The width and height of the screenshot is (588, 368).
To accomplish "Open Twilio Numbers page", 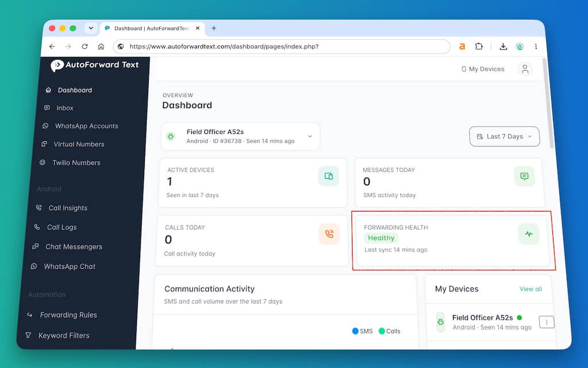I will point(76,163).
